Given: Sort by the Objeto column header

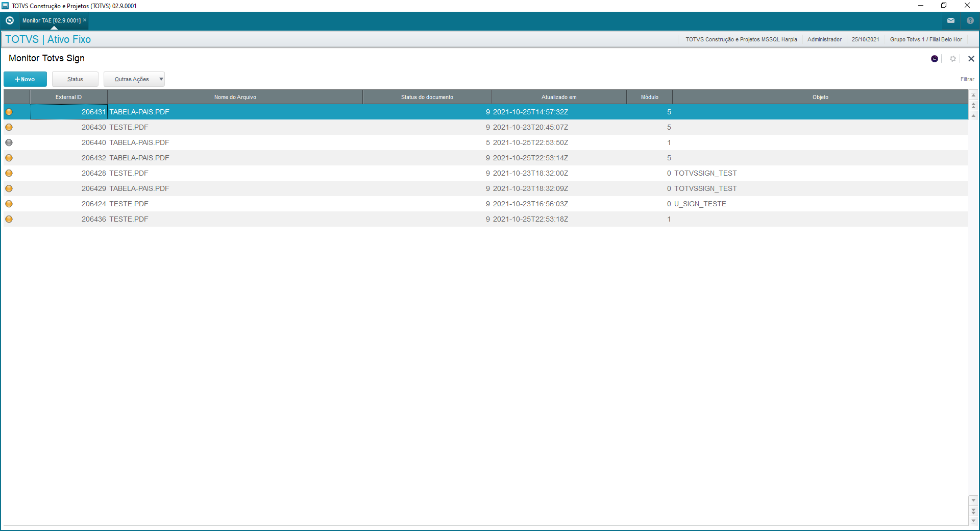Looking at the screenshot, I should 820,97.
